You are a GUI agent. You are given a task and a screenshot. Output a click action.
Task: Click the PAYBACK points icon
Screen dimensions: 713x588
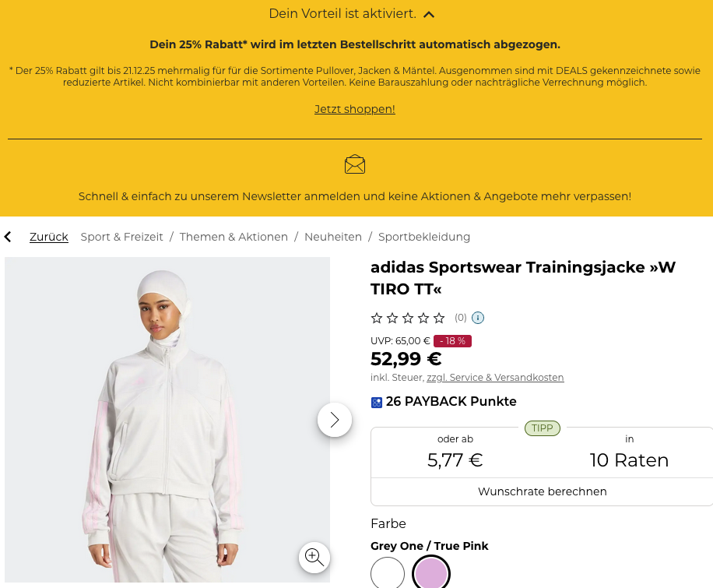tap(377, 403)
